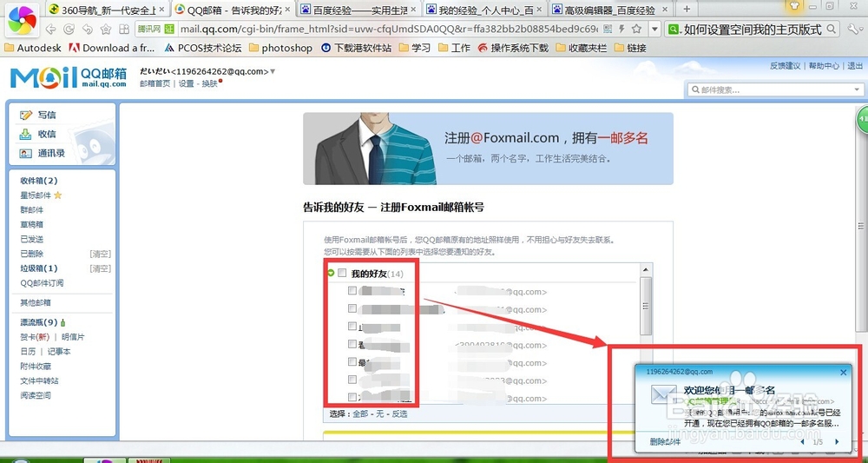Click 反选 invert selection link

coord(399,413)
